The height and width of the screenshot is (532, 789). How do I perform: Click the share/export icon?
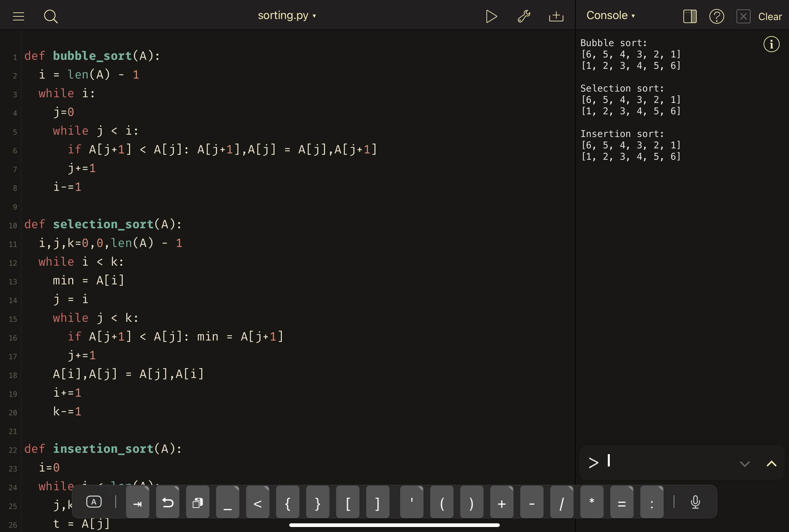tap(556, 16)
